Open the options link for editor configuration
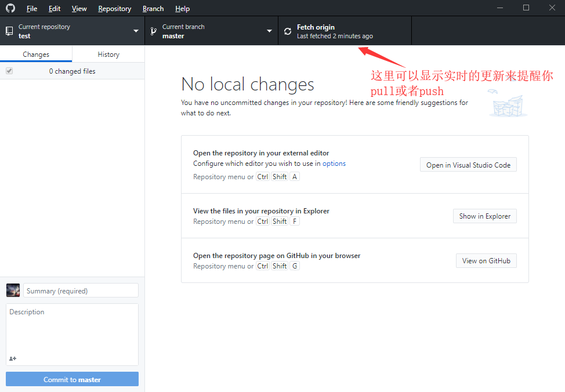Screen dimensions: 565x392 tap(334, 164)
